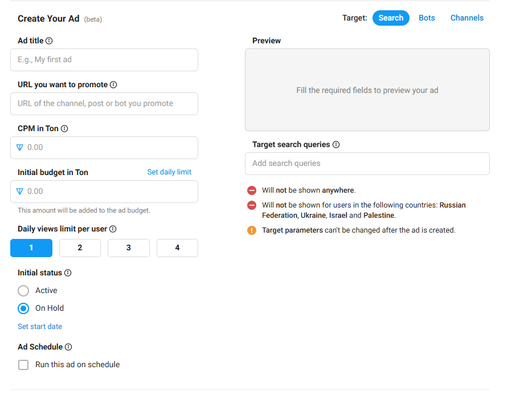Enable Run this ad on schedule checkbox

23,365
